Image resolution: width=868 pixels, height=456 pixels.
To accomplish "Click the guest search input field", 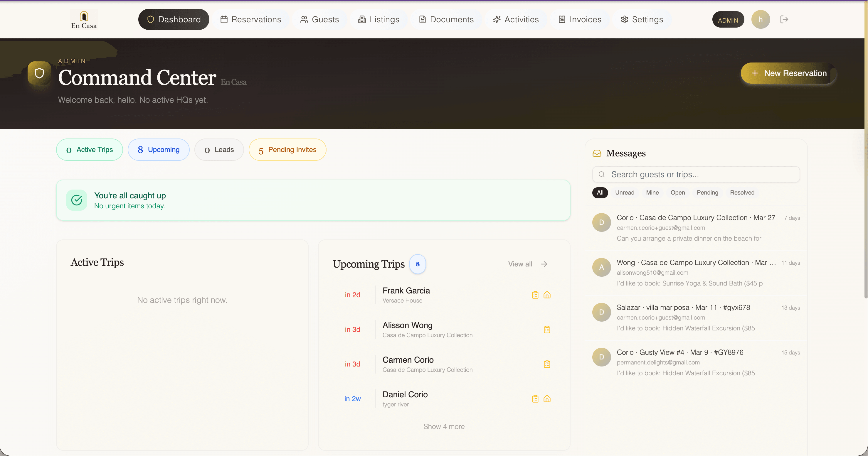I will tap(696, 174).
